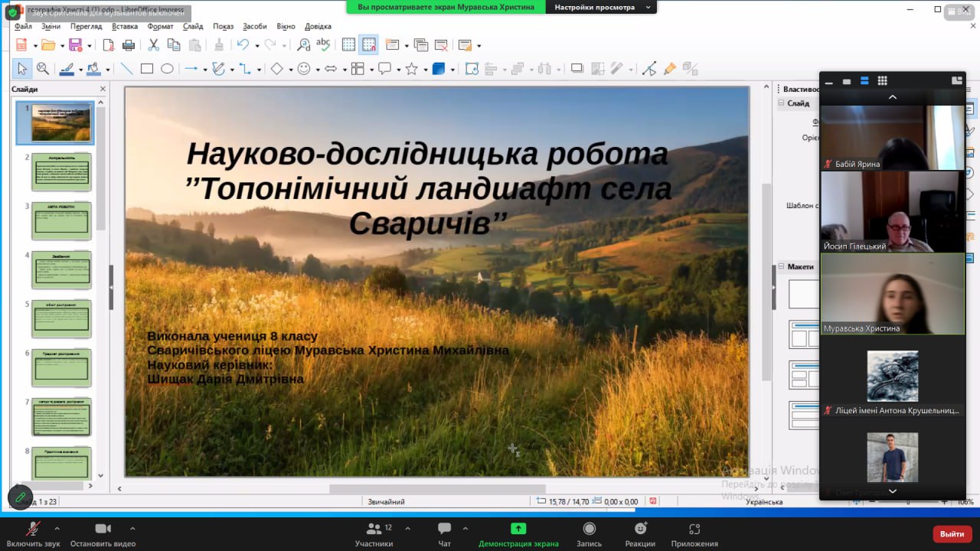
Task: Expand the stars and banners dropdown
Action: (425, 70)
